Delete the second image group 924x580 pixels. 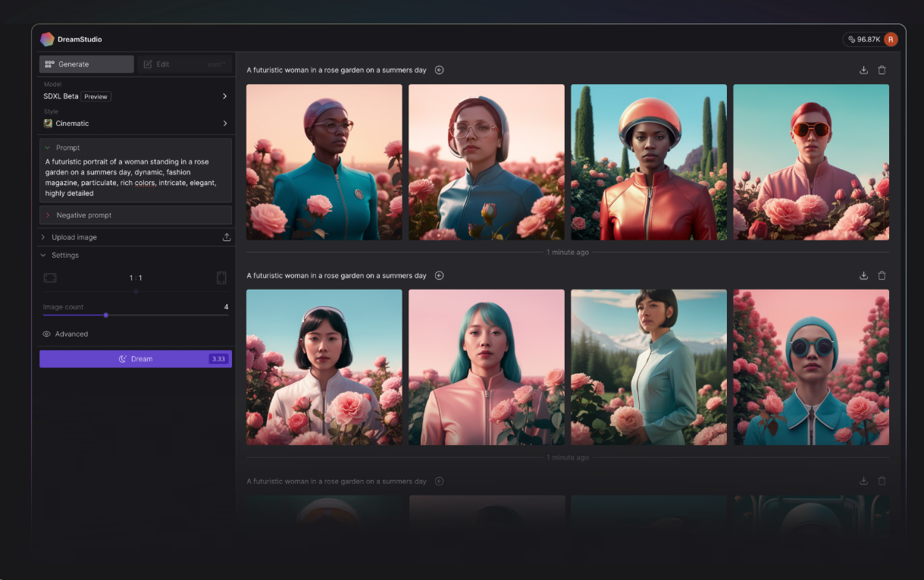pyautogui.click(x=882, y=275)
